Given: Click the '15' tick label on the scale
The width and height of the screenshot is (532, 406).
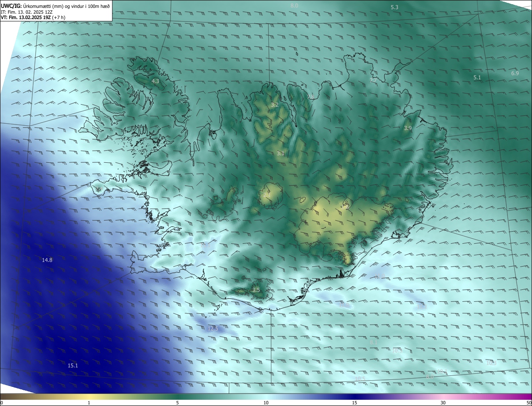Looking at the screenshot, I should click(x=355, y=403).
